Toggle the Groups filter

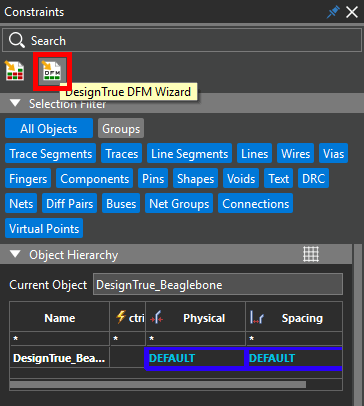(121, 128)
